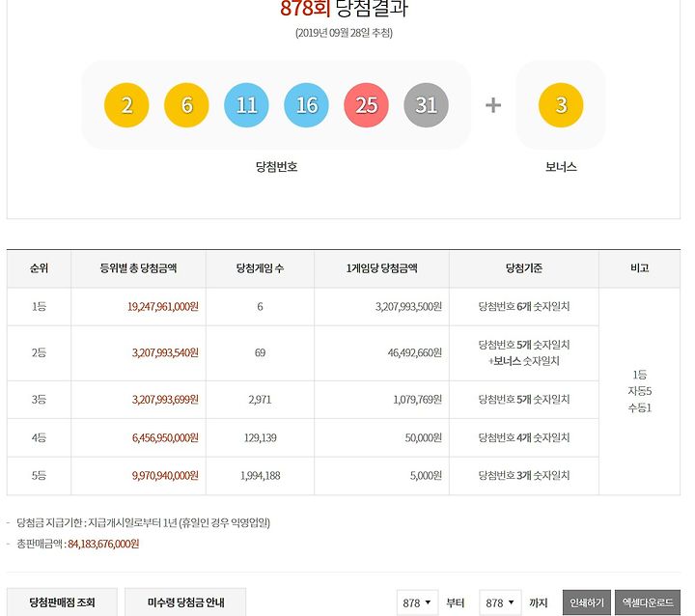Image resolution: width=695 pixels, height=616 pixels.
Task: Select per-game prize 46,492,660원
Action: [414, 352]
